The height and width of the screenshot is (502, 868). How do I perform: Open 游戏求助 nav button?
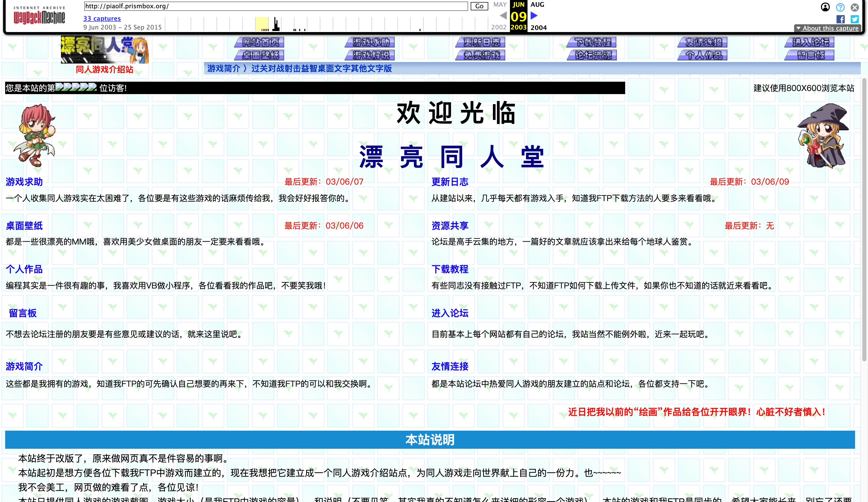coord(370,42)
